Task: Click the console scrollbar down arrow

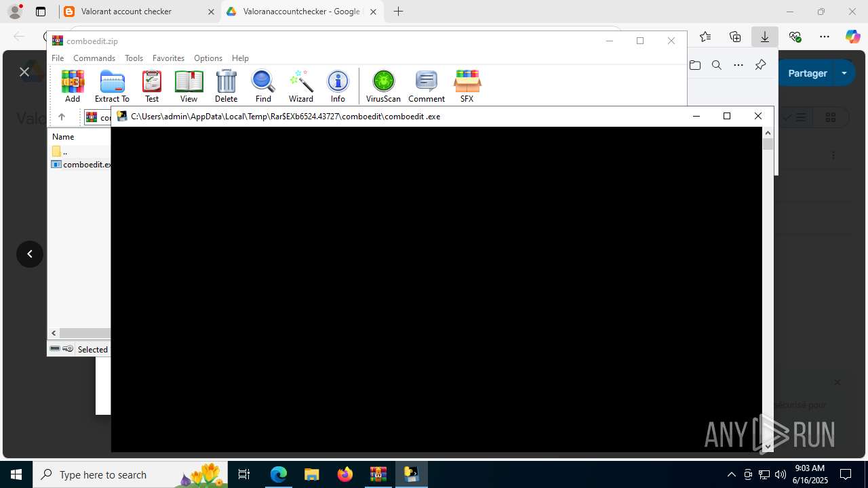Action: tap(768, 446)
